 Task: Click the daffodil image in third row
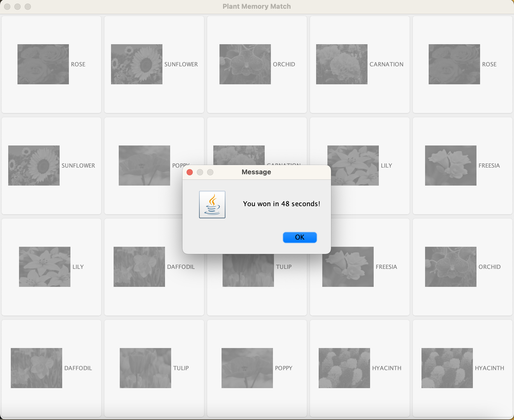point(139,267)
